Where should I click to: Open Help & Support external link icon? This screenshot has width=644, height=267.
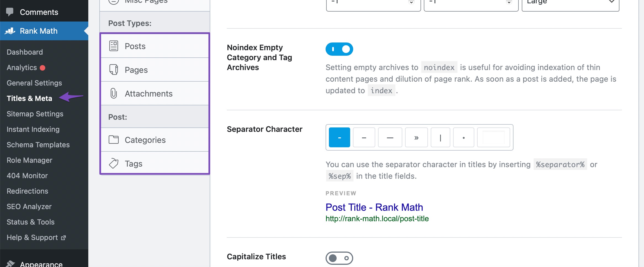64,237
